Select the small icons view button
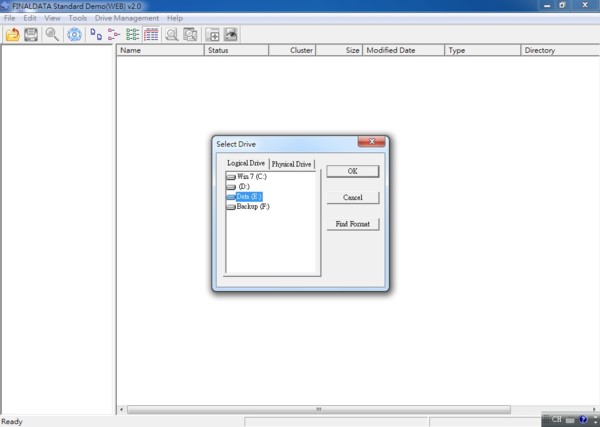600x427 pixels. point(114,35)
